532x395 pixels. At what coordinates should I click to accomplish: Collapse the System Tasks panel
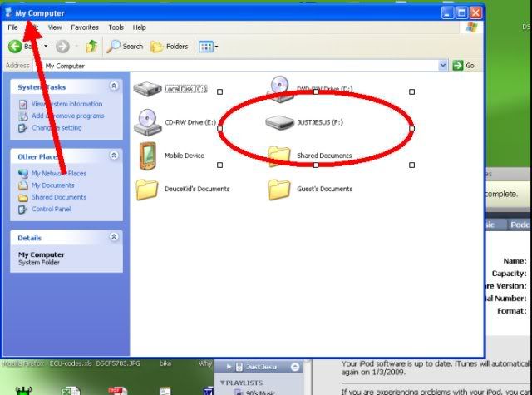coord(114,86)
